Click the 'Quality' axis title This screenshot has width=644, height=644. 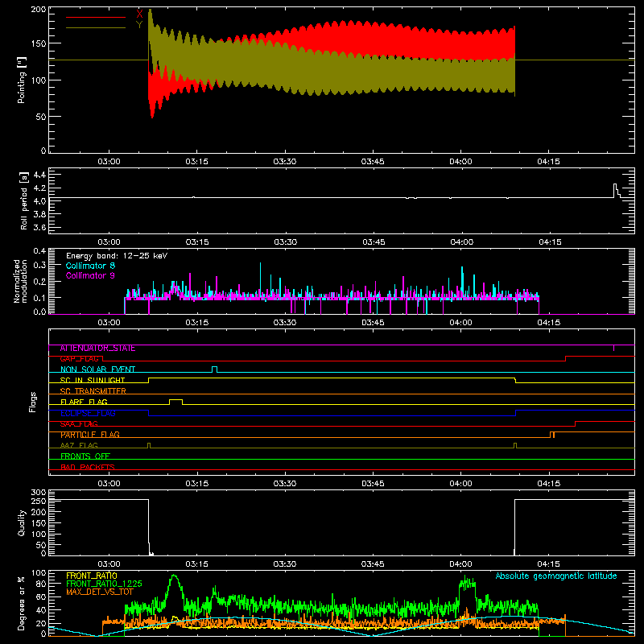(x=22, y=522)
